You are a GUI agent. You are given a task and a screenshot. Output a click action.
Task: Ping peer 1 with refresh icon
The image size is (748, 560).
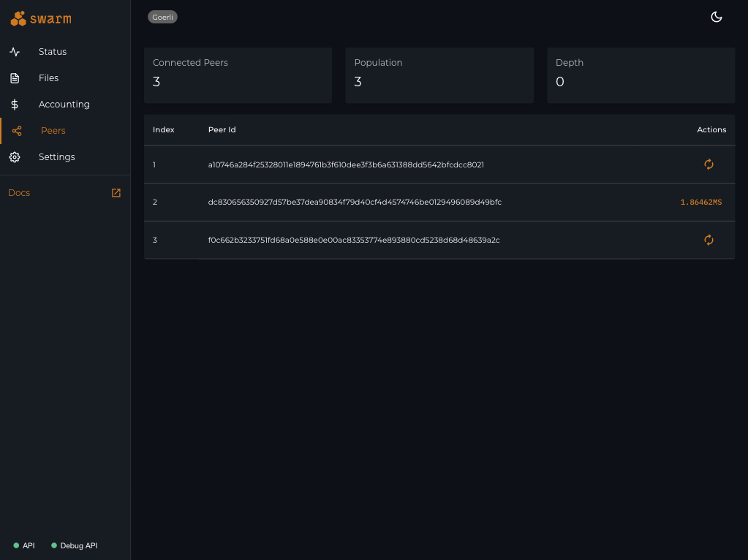709,164
